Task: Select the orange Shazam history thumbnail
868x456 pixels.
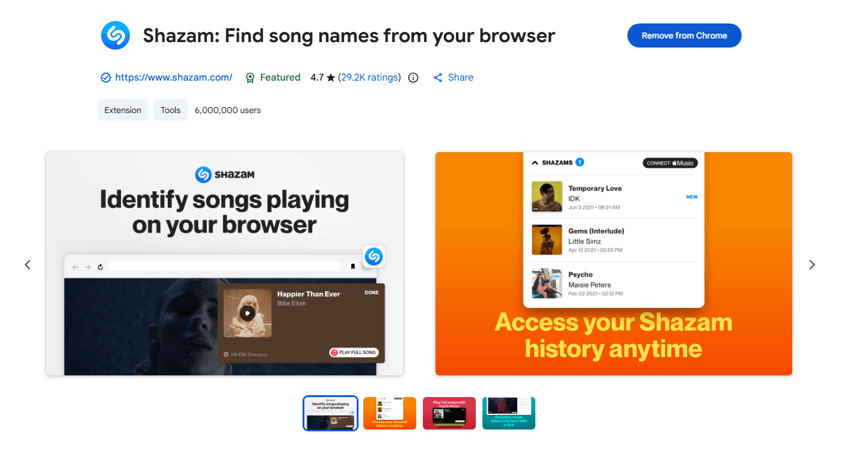Action: coord(390,413)
